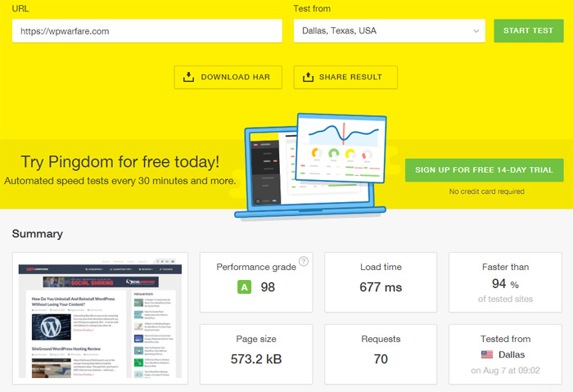Click the '94 %' faster than value

505,283
